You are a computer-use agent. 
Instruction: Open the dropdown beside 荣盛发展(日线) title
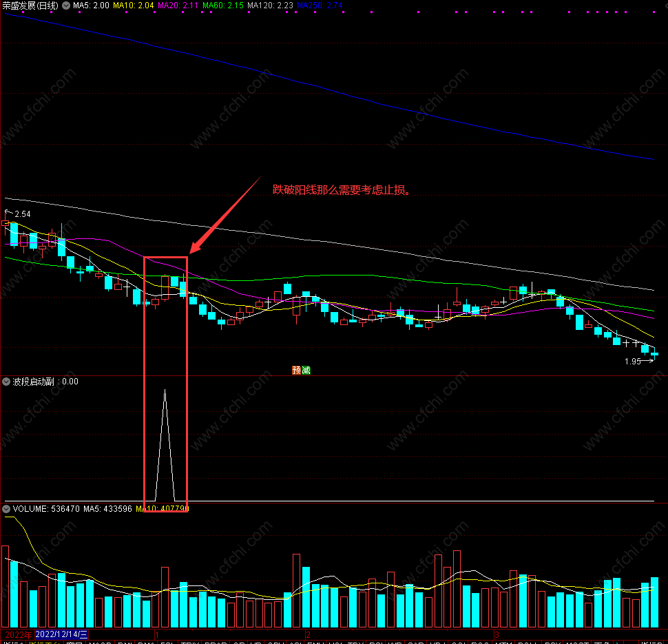click(x=66, y=6)
